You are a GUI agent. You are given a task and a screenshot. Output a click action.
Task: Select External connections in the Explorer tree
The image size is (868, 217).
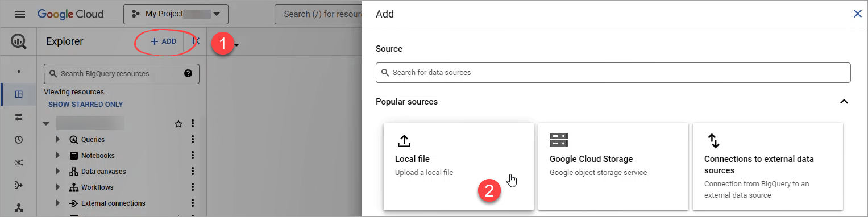click(x=113, y=203)
